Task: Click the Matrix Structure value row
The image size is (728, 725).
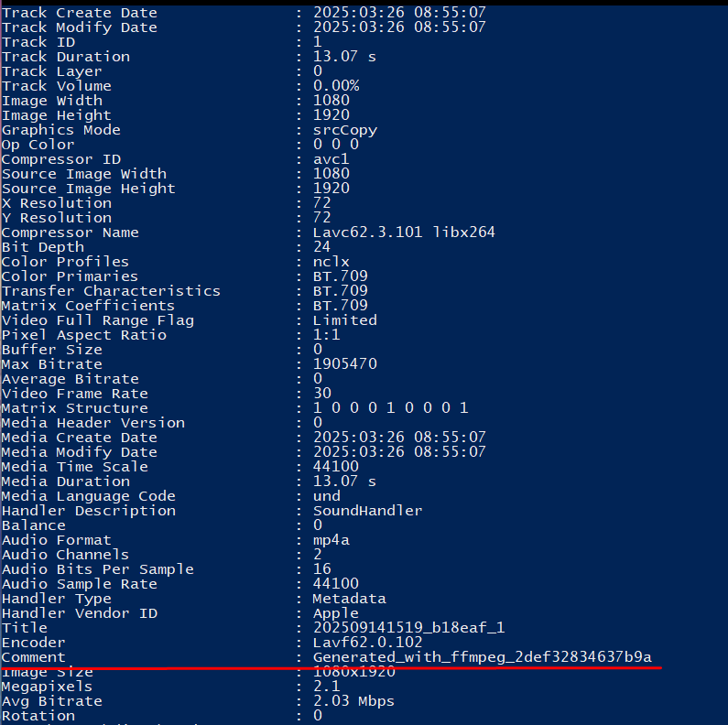Action: [390, 408]
